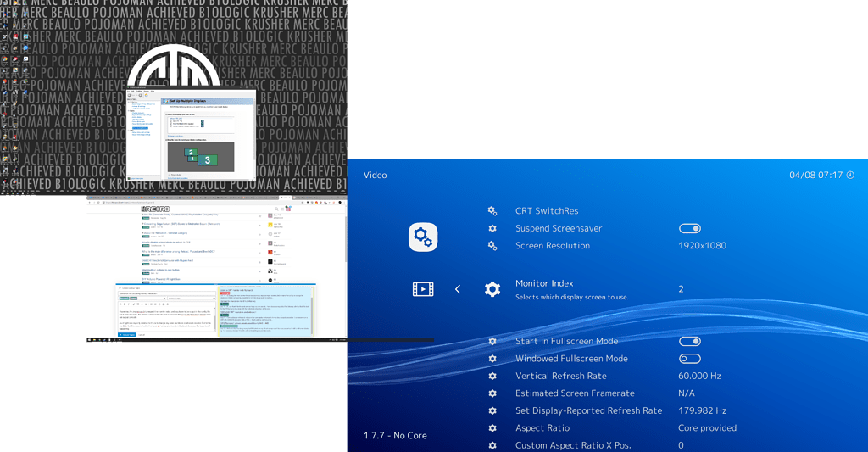Go back using the left chevron arrow

click(x=458, y=289)
